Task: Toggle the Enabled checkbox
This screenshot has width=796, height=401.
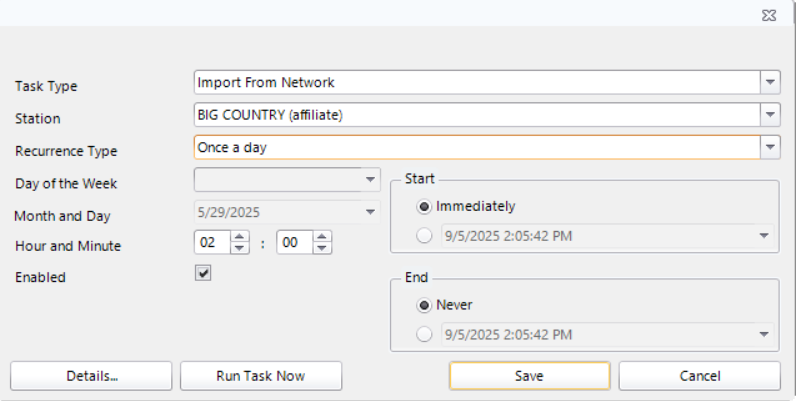Action: point(203,273)
